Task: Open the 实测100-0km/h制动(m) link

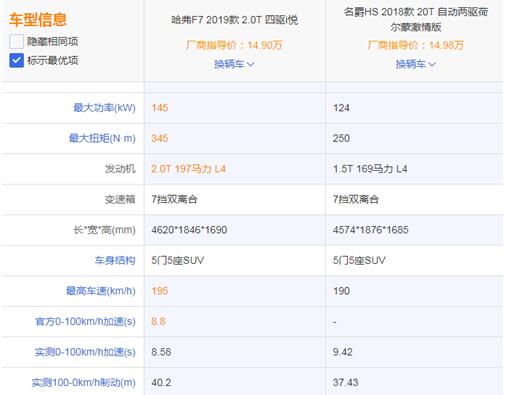Action: (84, 382)
